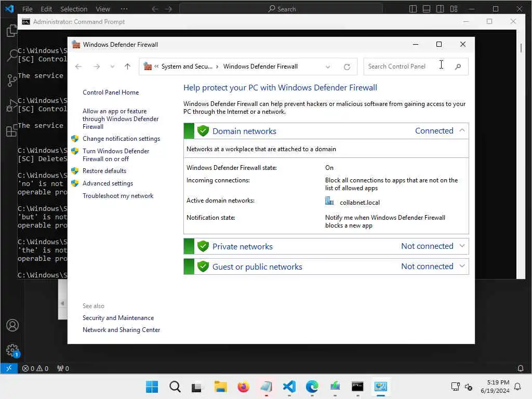Click VS Code back navigation arrow
Screen dimensions: 532x399
pyautogui.click(x=155, y=9)
